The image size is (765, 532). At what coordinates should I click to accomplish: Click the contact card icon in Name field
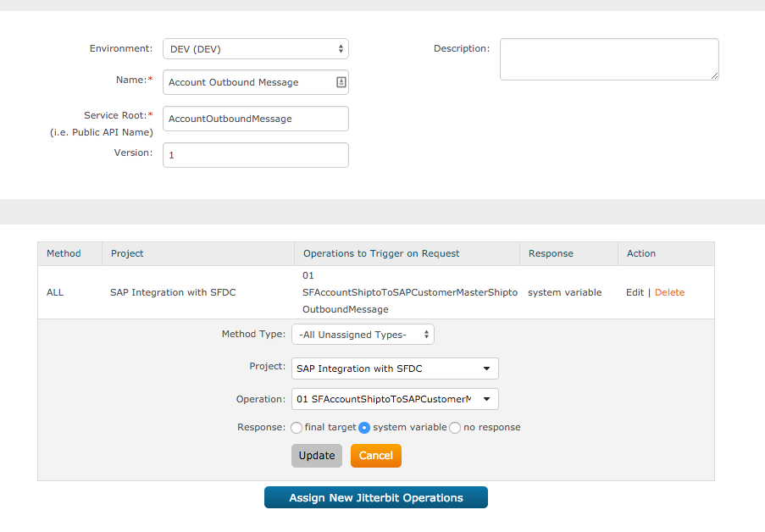[341, 82]
